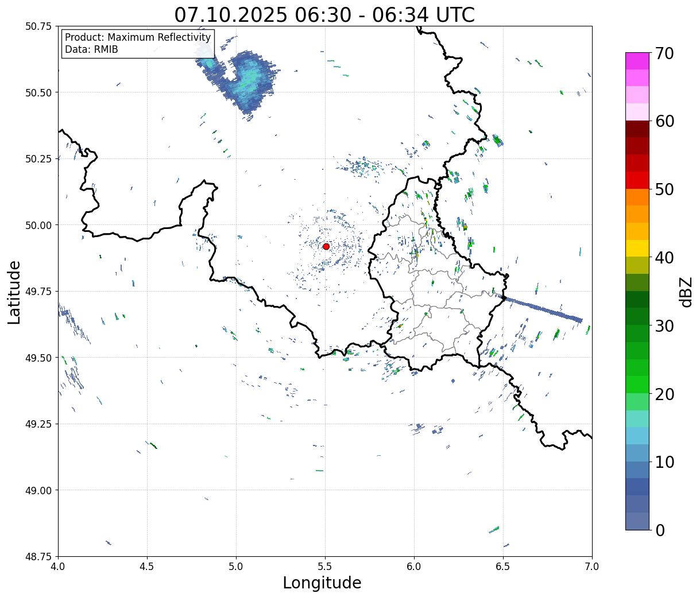This screenshot has height=597, width=700.
Task: Click longitude tick label 7.0
Action: click(592, 566)
